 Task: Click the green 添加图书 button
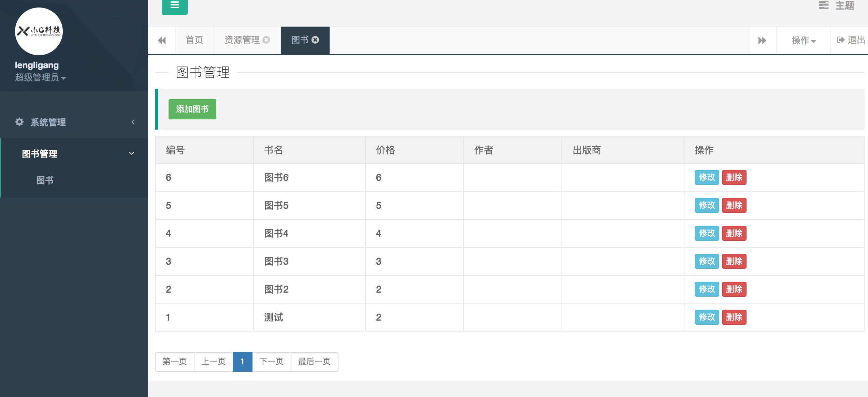pyautogui.click(x=192, y=109)
